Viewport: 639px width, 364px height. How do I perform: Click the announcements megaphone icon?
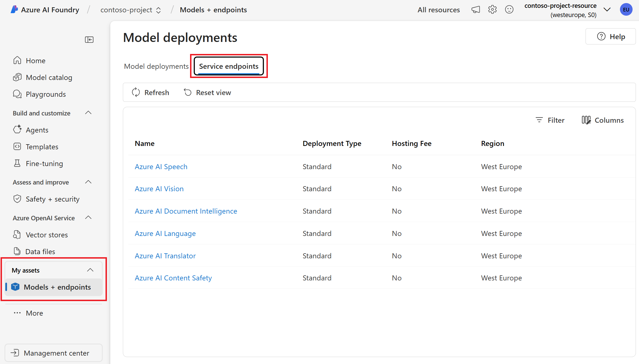pos(476,10)
